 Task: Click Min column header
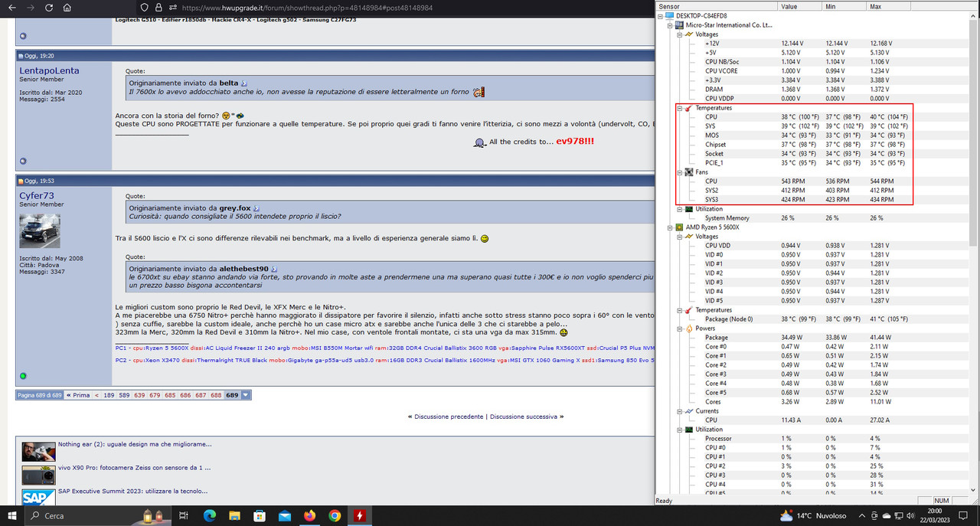click(x=844, y=6)
